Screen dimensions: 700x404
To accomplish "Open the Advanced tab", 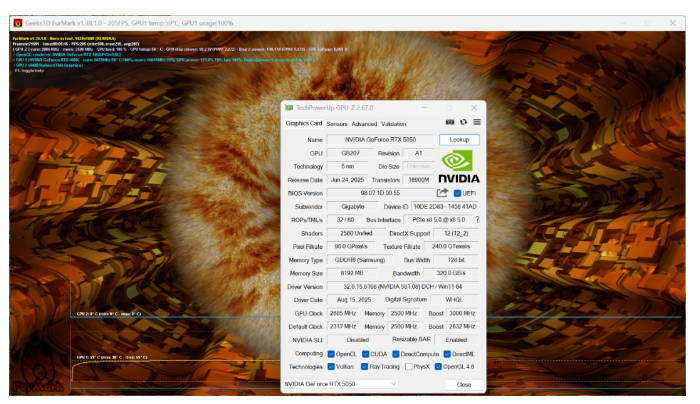I will pyautogui.click(x=364, y=124).
